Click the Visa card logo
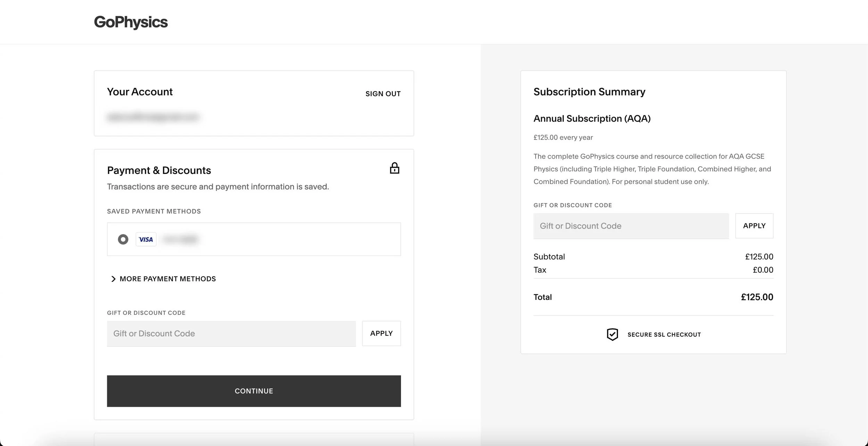This screenshot has height=446, width=868. (146, 239)
